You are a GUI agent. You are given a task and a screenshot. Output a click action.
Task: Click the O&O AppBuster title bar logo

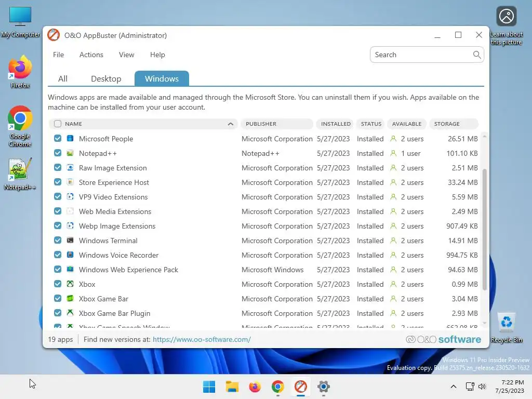(x=54, y=35)
